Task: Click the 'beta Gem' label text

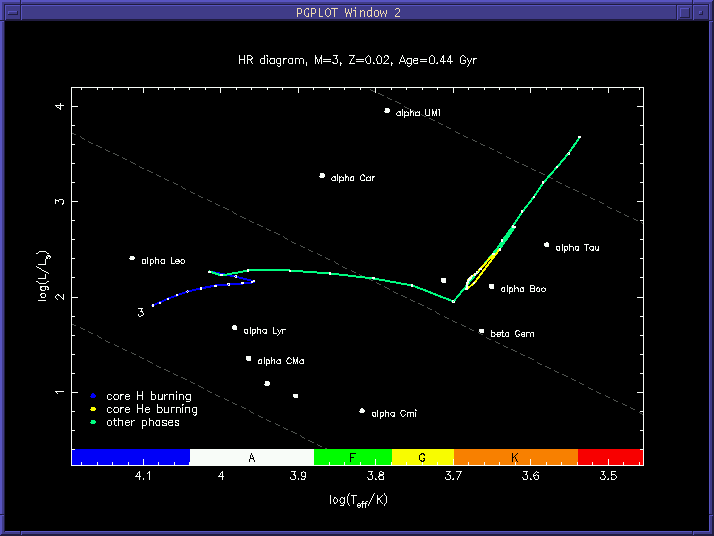Action: pyautogui.click(x=512, y=334)
